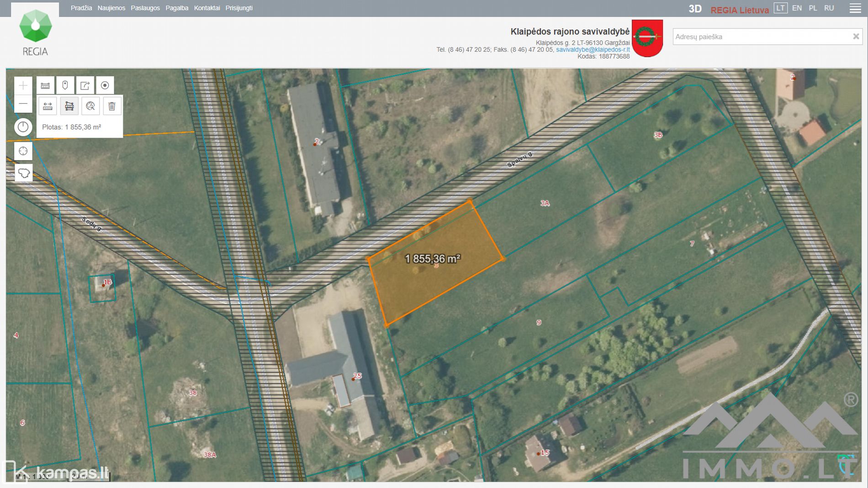Toggle the area measurement polygon tool
Image resolution: width=868 pixels, height=488 pixels.
(69, 106)
